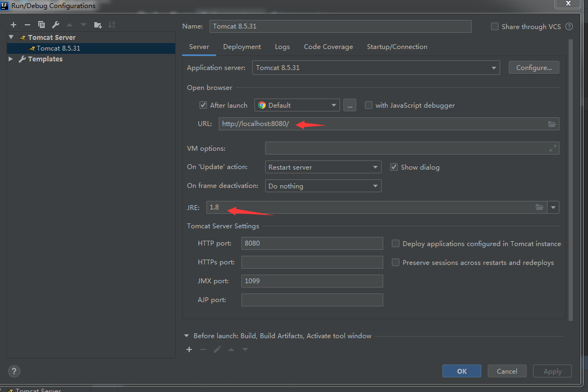This screenshot has width=588, height=392.
Task: Switch to the Startup/Connection tab
Action: [397, 47]
